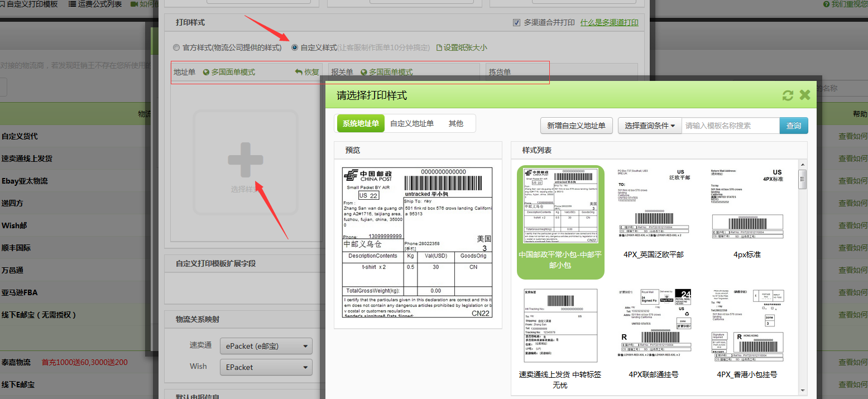
Task: Click the help icon beside 我们重视您
Action: point(826,4)
